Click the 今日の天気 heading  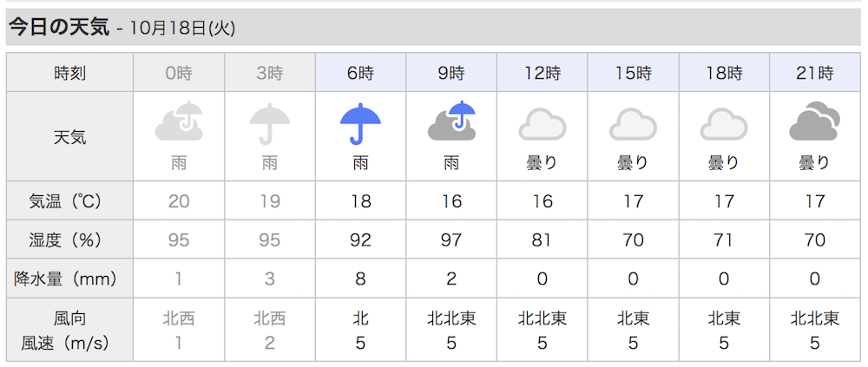coord(59,29)
